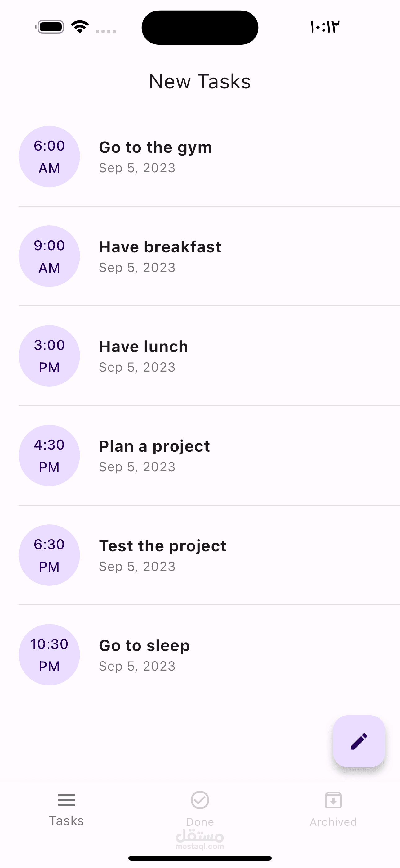This screenshot has height=868, width=400.
Task: Tap the battery status icon
Action: (50, 27)
